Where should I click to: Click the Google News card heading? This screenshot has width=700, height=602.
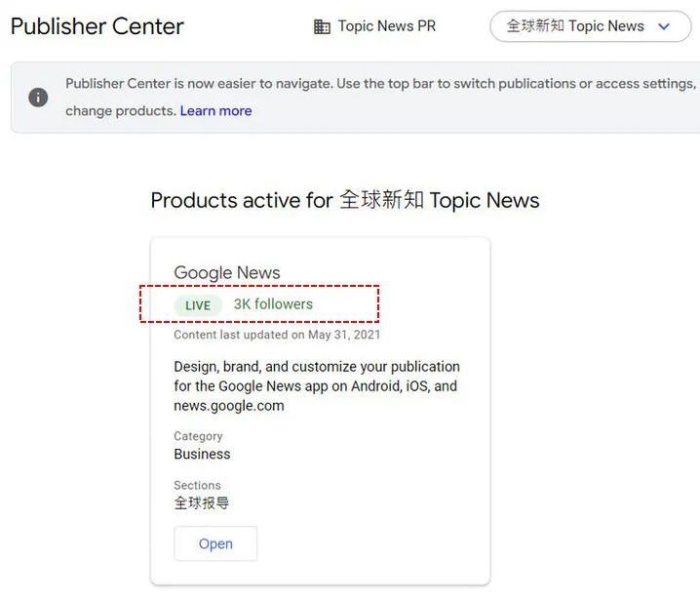tap(226, 273)
